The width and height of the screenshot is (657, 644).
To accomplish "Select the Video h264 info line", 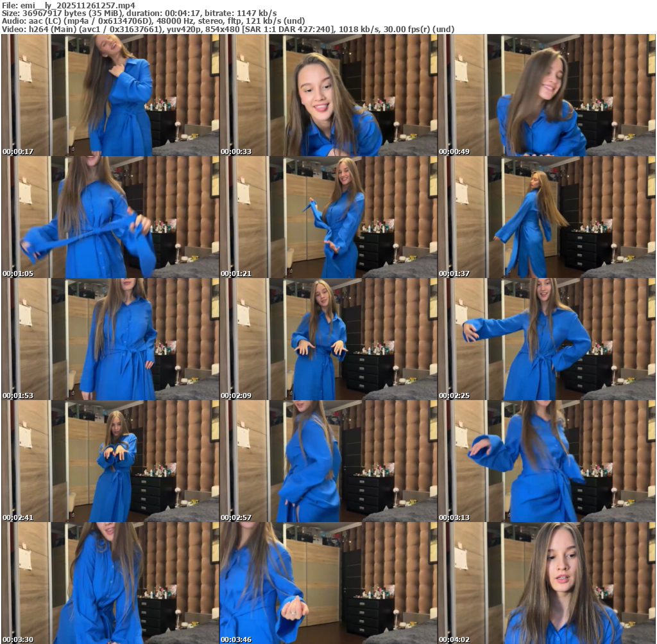I will [x=228, y=30].
